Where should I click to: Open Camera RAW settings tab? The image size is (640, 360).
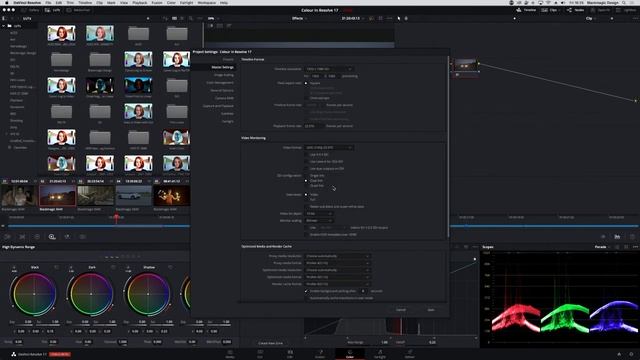click(224, 98)
